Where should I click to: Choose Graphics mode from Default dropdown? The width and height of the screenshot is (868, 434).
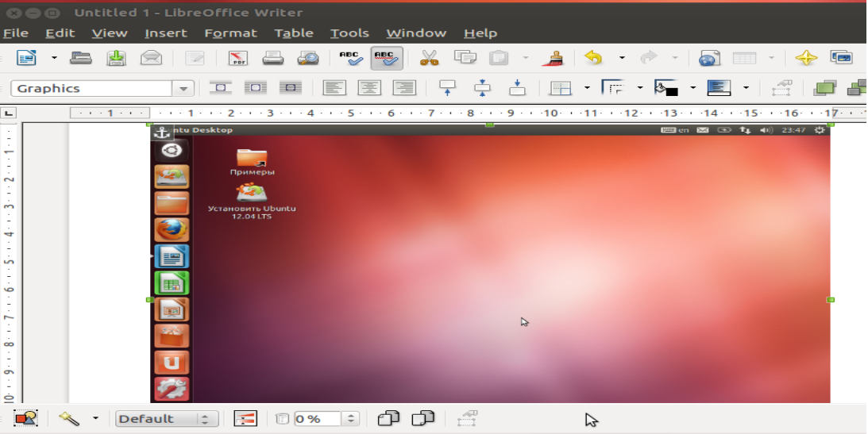tap(167, 419)
